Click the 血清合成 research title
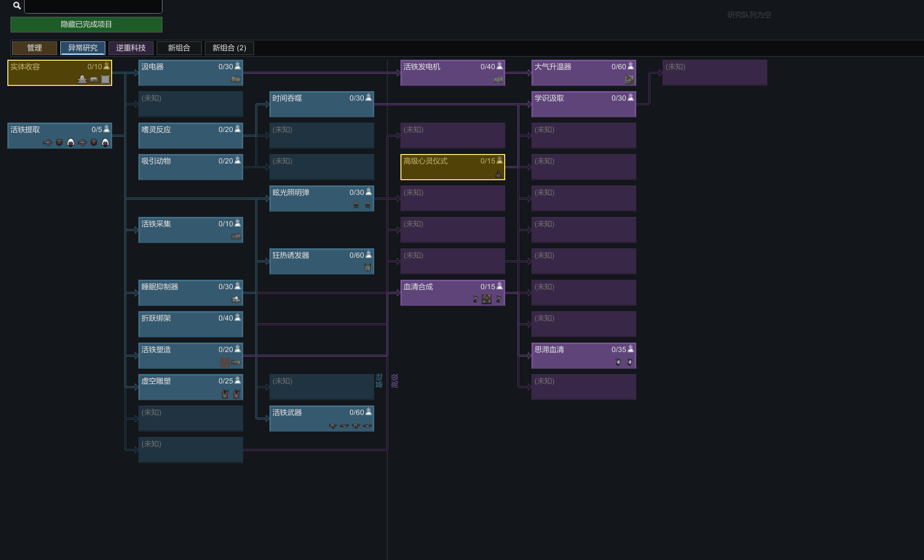 click(x=418, y=287)
